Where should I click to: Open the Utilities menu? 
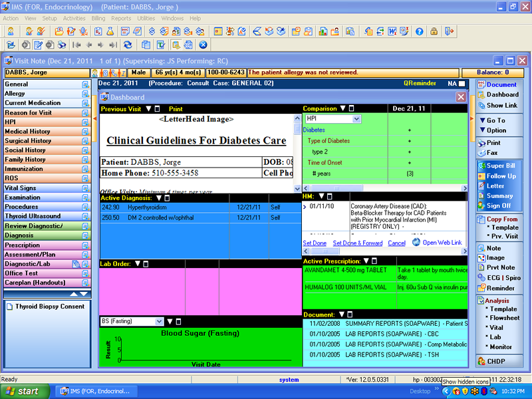pos(146,19)
